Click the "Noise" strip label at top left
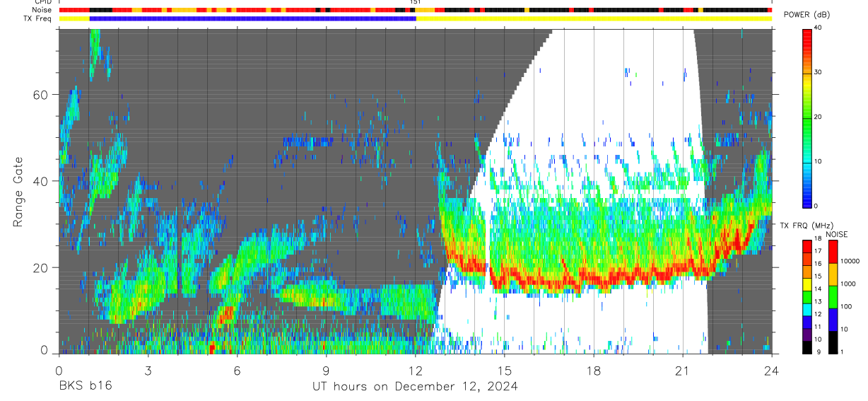Viewport: 868px width, 401px height. [x=42, y=10]
